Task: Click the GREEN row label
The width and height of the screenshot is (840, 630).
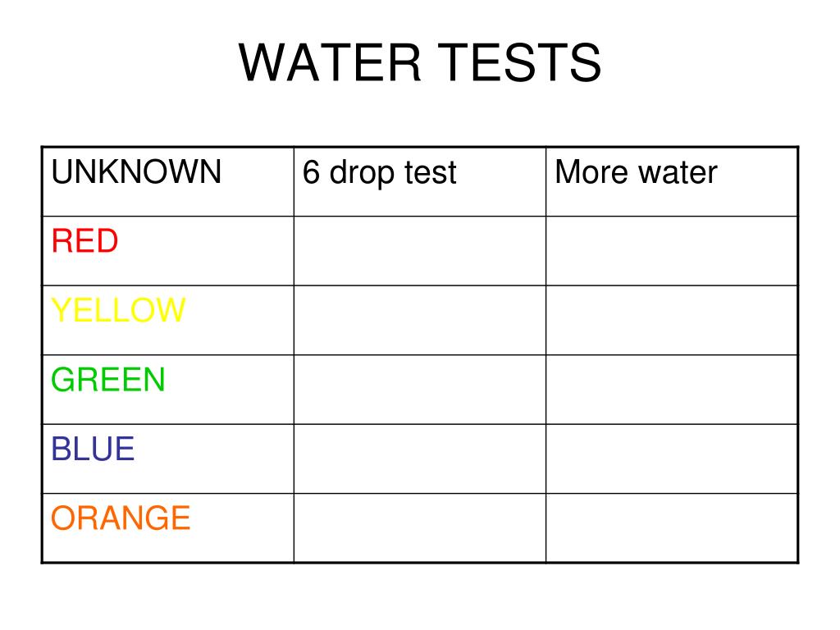Action: (x=107, y=379)
